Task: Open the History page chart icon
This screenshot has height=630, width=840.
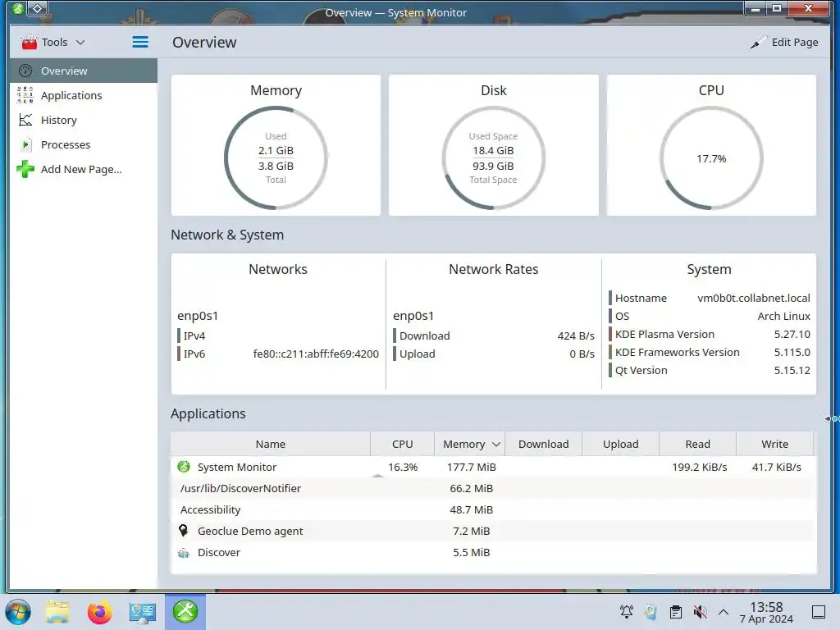Action: [25, 120]
